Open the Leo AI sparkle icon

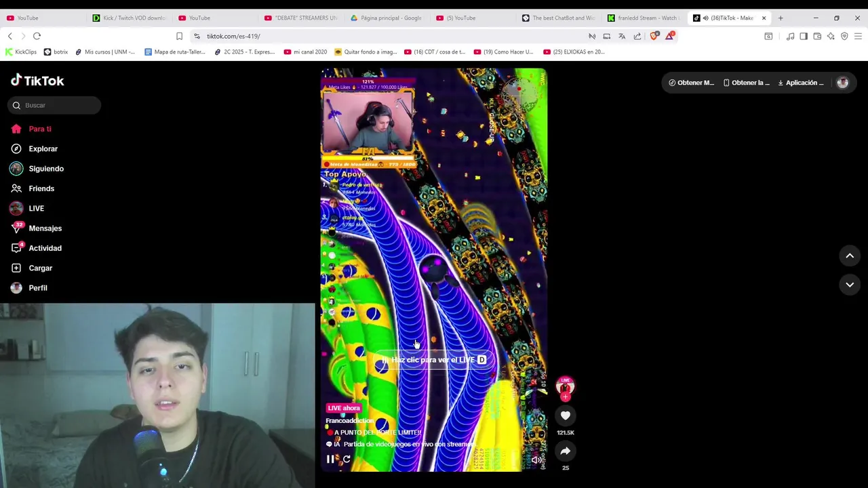tap(831, 36)
